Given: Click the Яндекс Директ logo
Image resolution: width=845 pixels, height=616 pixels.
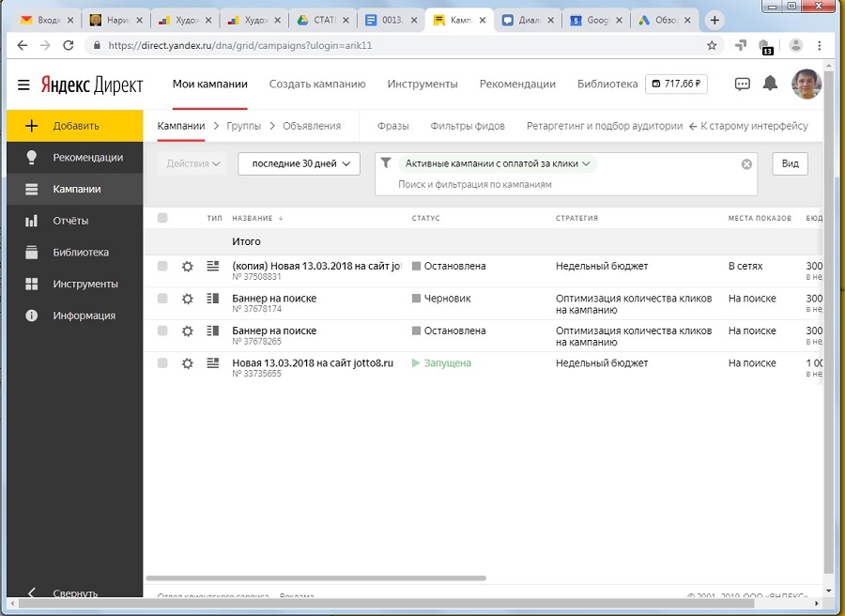Looking at the screenshot, I should [92, 85].
